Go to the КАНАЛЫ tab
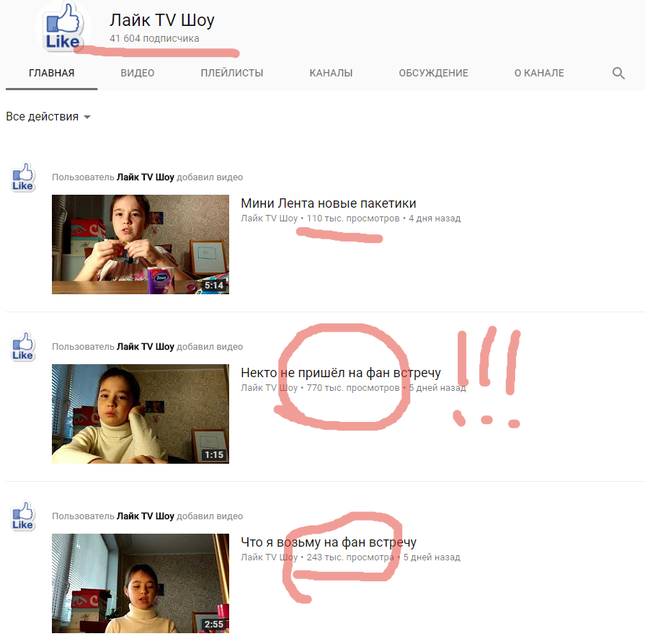645x644 pixels. pyautogui.click(x=331, y=74)
